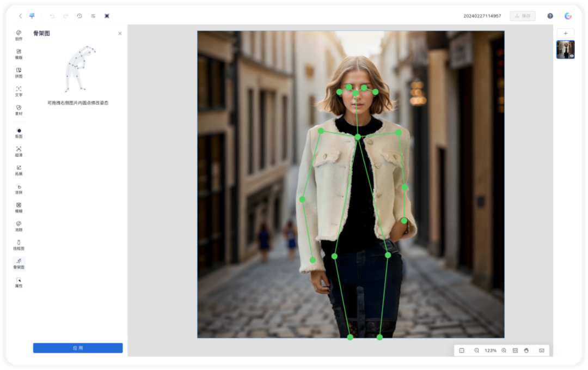Open the 文字 text tool
Screen dimensions: 588x370
[x=19, y=92]
